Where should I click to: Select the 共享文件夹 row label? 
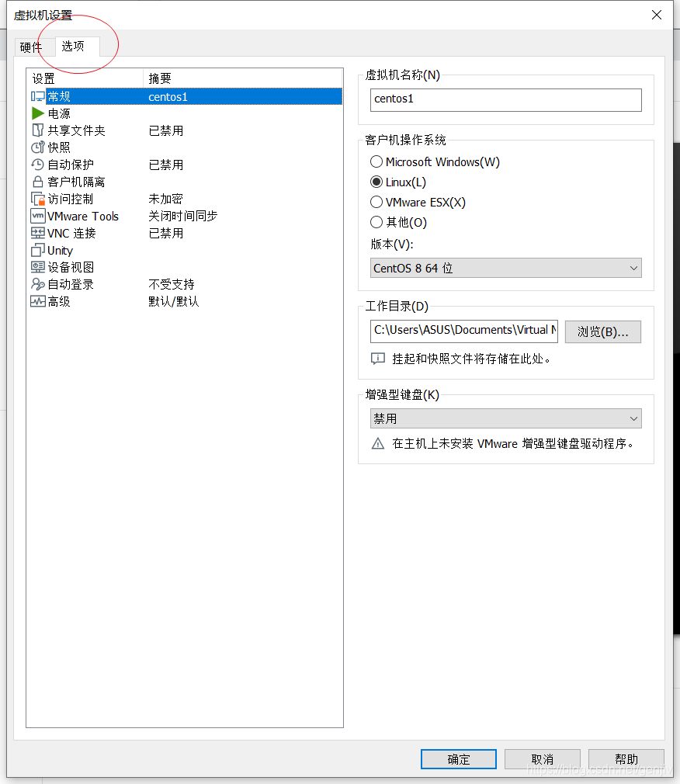point(77,130)
